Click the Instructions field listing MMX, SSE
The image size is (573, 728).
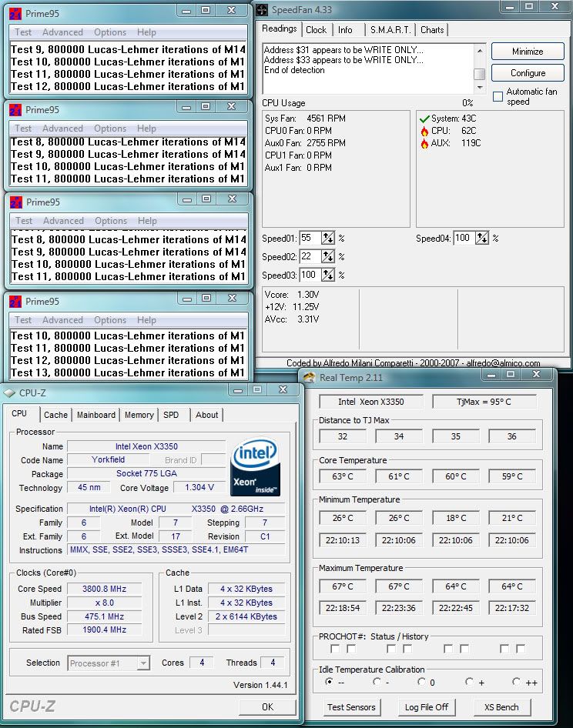click(x=176, y=549)
